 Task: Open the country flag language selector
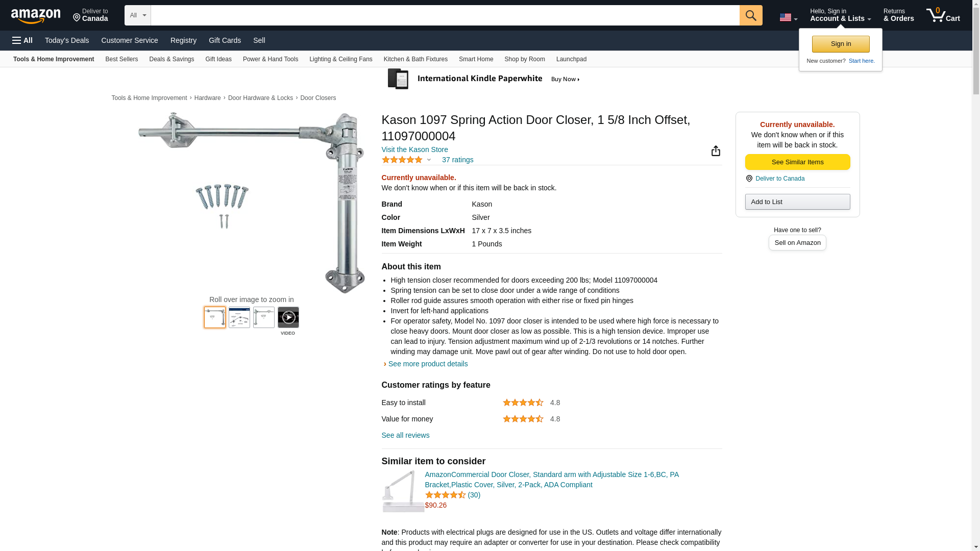[x=788, y=17]
